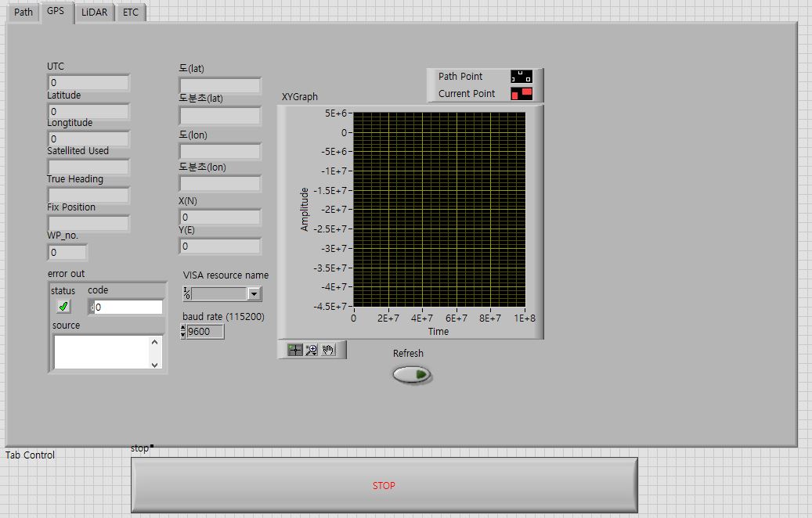
Task: Click the Tab Control label
Action: tap(30, 455)
